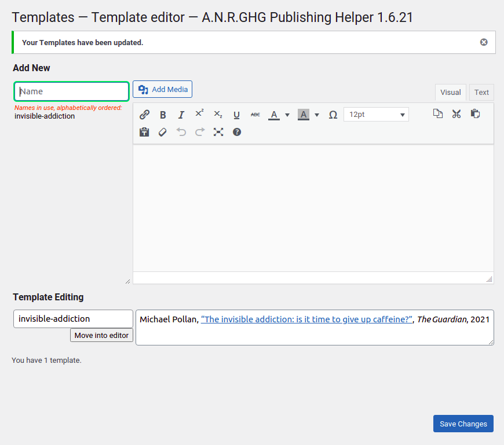This screenshot has width=504, height=445.
Task: Dismiss the 'Templates have been updated' notice
Action: (x=484, y=42)
